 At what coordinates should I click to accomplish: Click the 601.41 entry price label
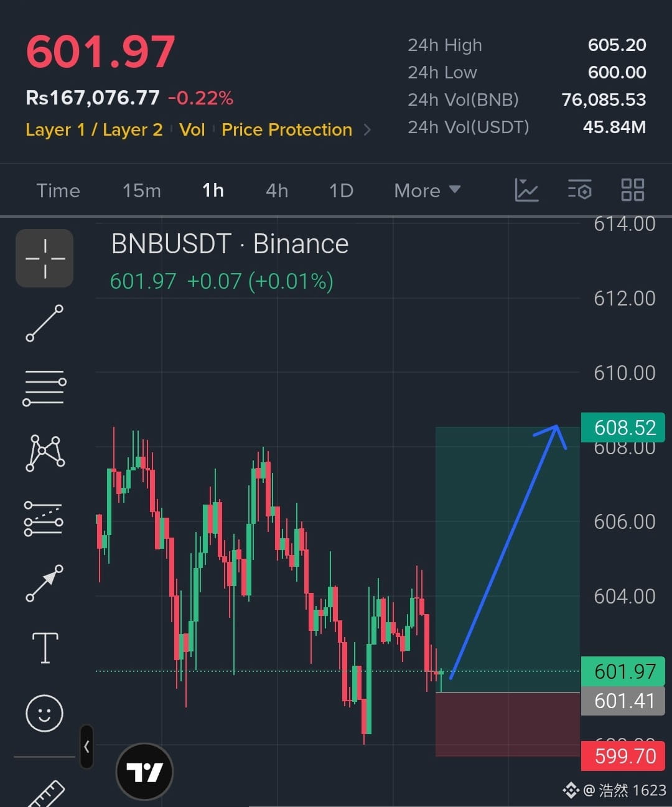[623, 701]
